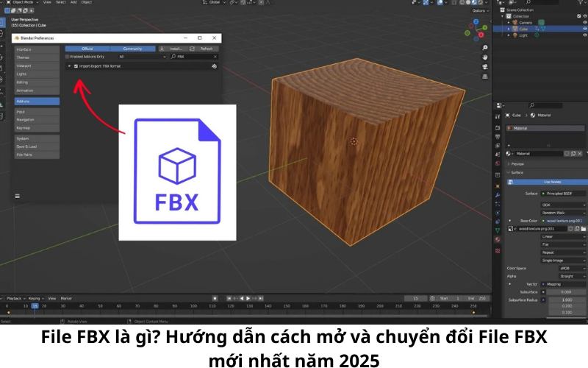Adjust the Subsurface value slider
This screenshot has height=368, width=588.
pos(566,292)
